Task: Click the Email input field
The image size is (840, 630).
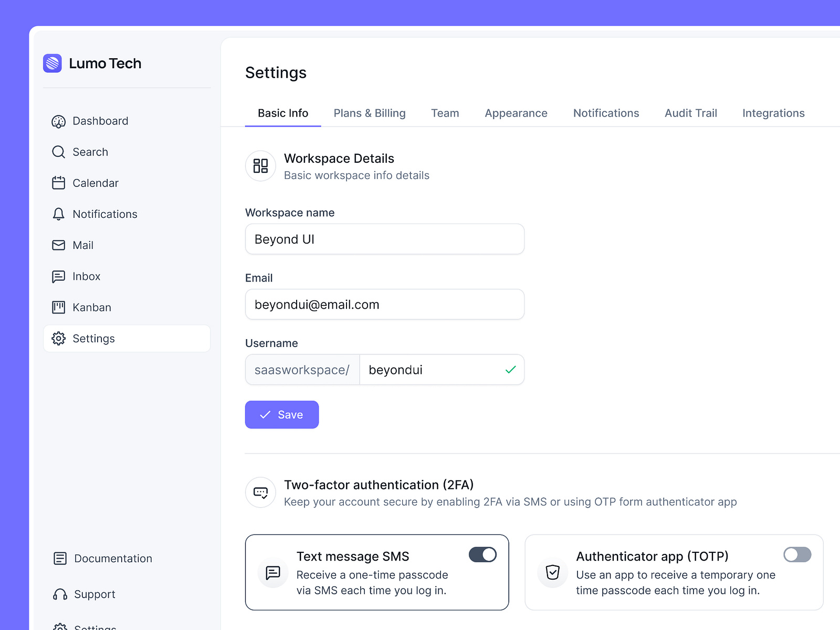Action: pos(385,304)
